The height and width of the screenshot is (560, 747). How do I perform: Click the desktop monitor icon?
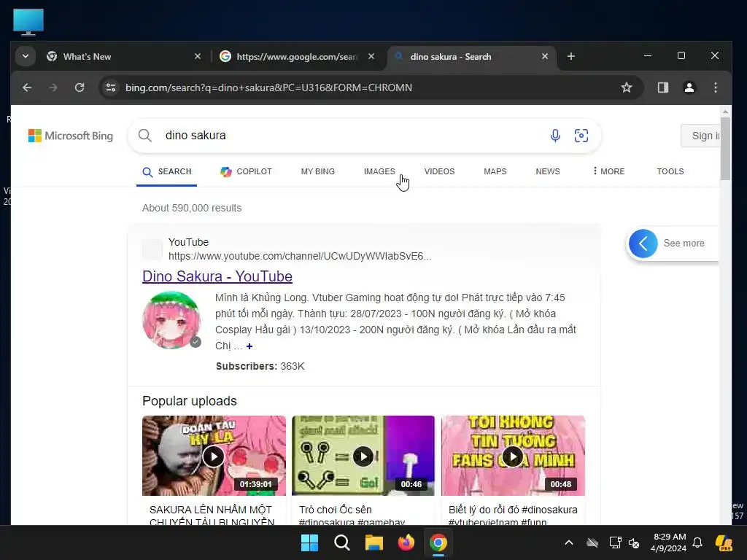28,22
